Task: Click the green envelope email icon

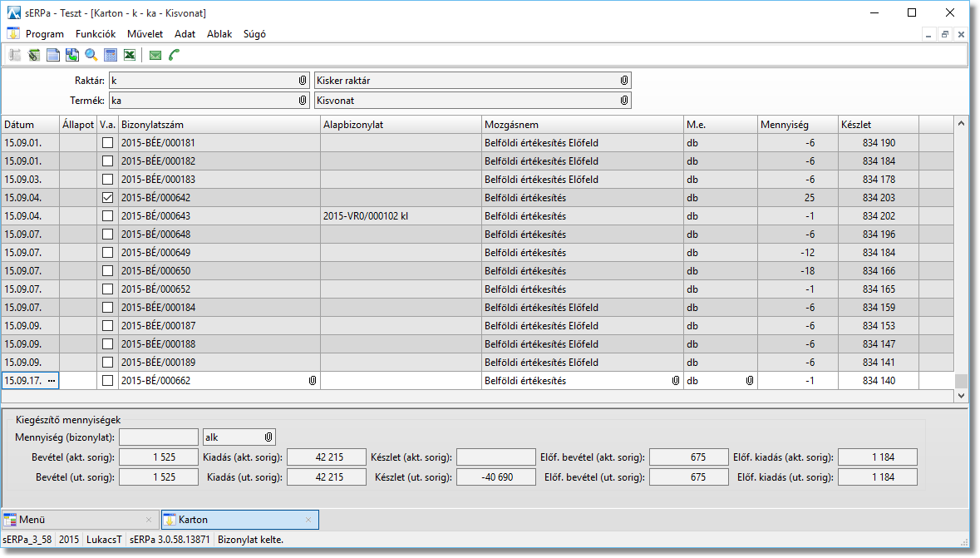Action: (x=155, y=56)
